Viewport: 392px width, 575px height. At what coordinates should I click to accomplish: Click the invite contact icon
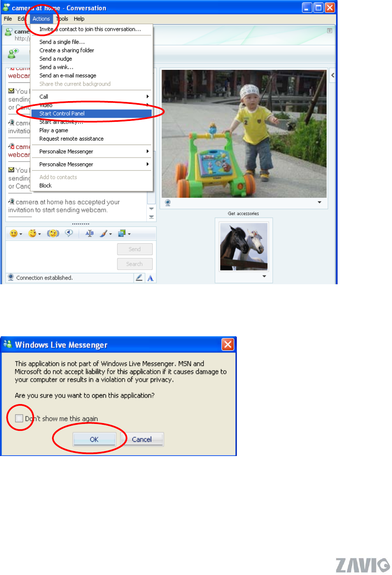(14, 53)
